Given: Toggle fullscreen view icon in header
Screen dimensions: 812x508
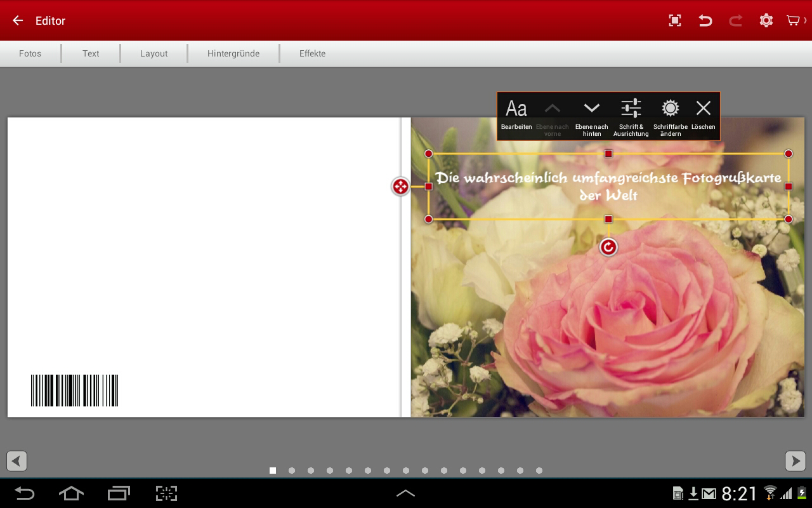Looking at the screenshot, I should pos(675,21).
